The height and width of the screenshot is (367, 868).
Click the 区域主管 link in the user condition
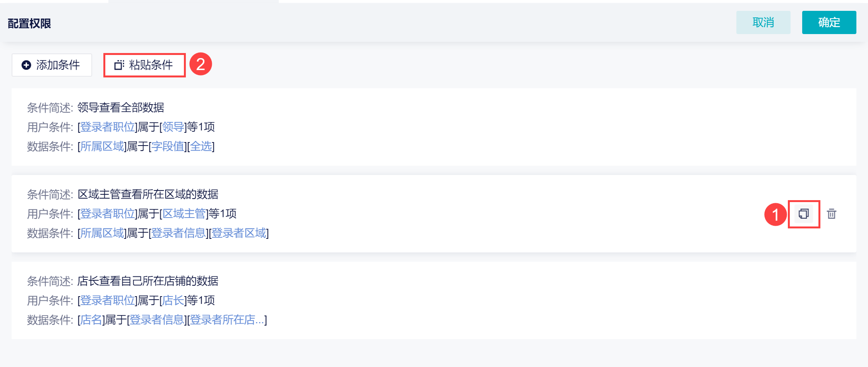pos(184,214)
